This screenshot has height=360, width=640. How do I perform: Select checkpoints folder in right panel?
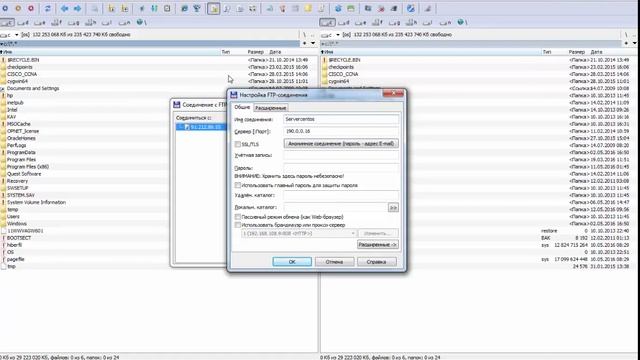341,67
